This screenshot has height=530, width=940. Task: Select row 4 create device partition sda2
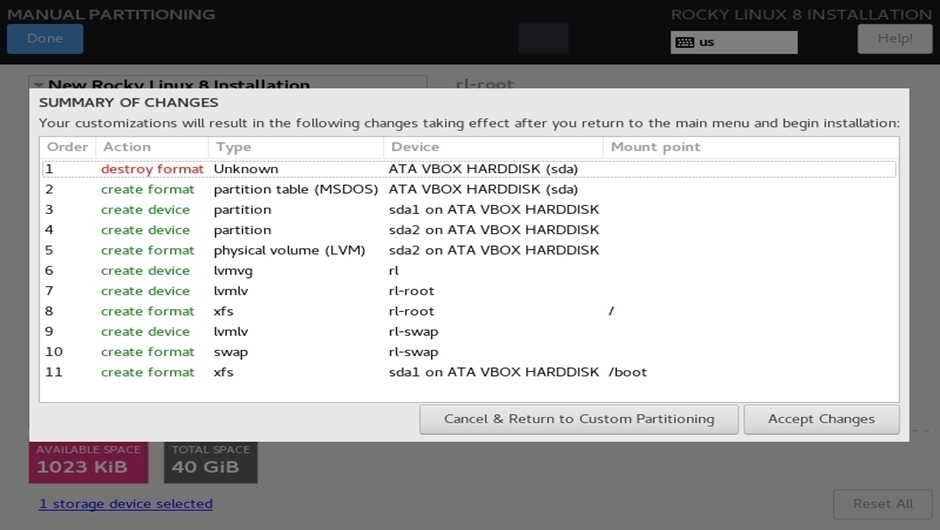coord(469,230)
